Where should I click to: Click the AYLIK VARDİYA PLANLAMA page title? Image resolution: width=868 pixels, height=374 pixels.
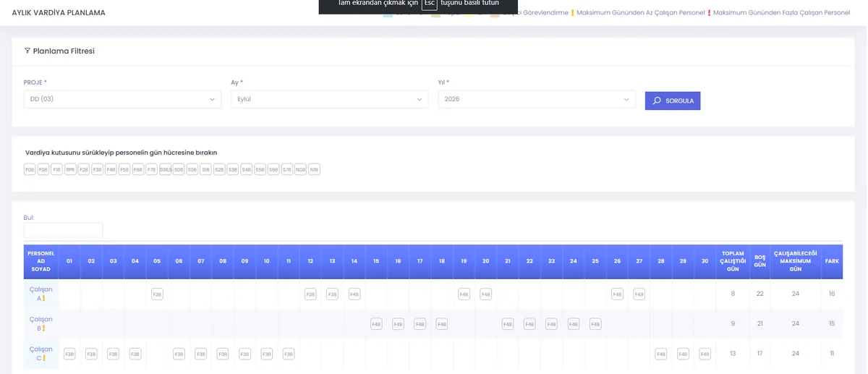pyautogui.click(x=59, y=13)
